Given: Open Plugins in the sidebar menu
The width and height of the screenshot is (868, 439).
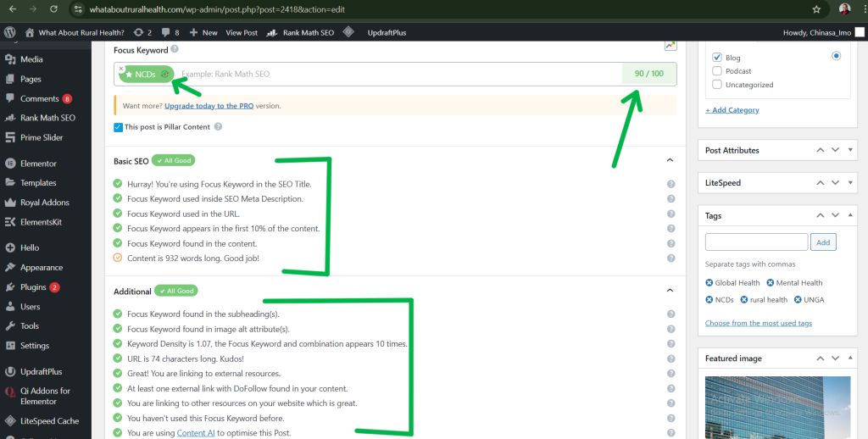Looking at the screenshot, I should click(x=34, y=287).
